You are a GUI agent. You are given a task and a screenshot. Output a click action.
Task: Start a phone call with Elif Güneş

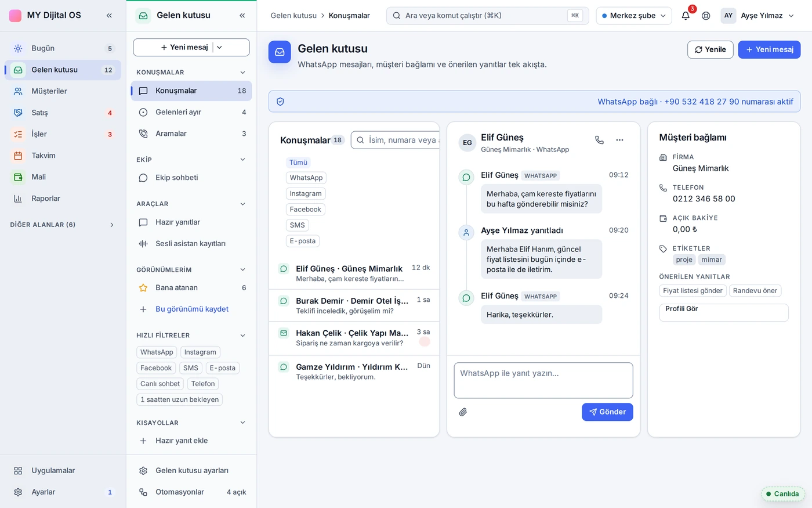pos(599,140)
